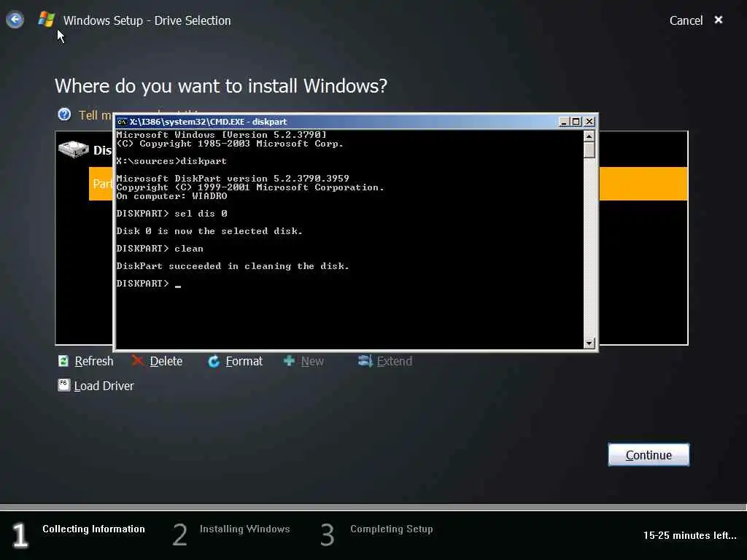Click the Refresh icon

63,361
